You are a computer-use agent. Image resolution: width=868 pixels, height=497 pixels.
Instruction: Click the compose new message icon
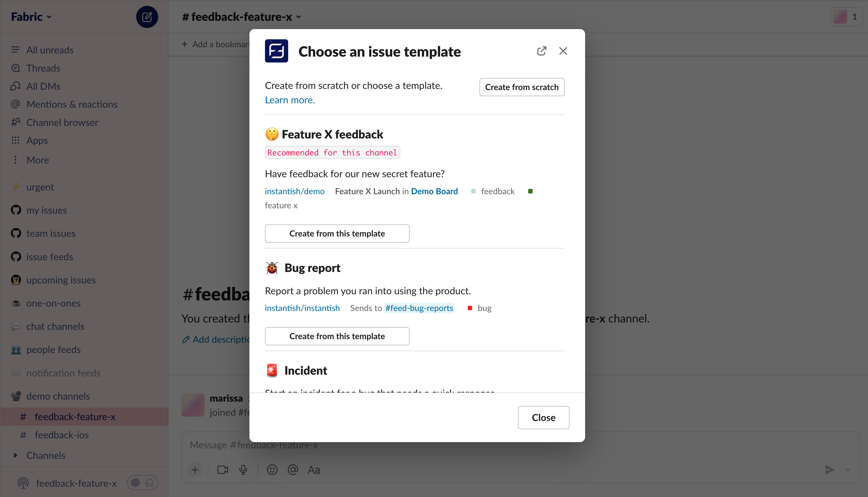(147, 17)
